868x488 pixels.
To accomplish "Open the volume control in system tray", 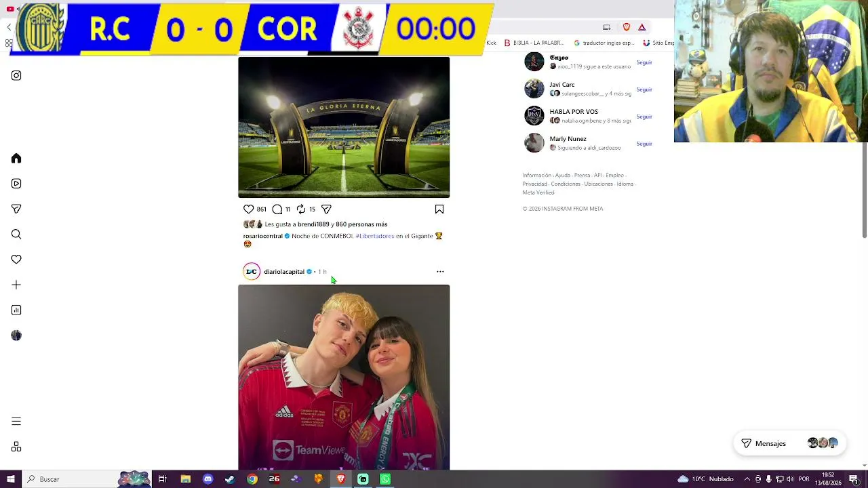I will (x=790, y=479).
